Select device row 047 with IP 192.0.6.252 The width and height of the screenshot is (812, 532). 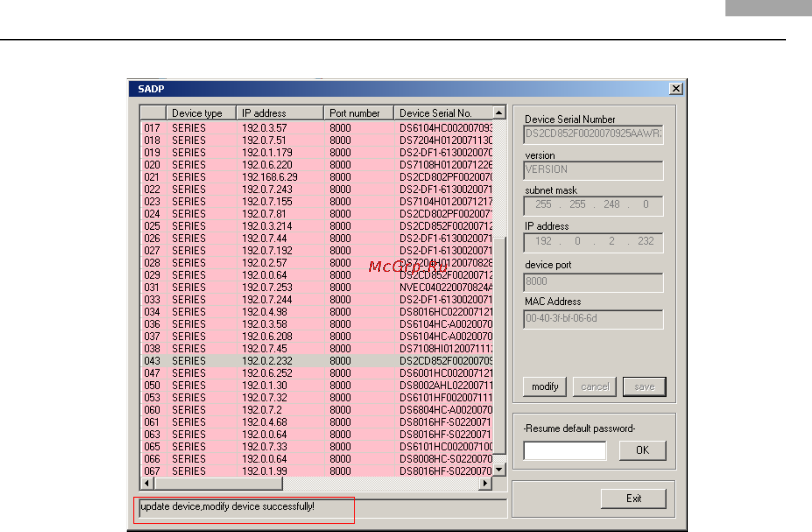click(x=316, y=373)
